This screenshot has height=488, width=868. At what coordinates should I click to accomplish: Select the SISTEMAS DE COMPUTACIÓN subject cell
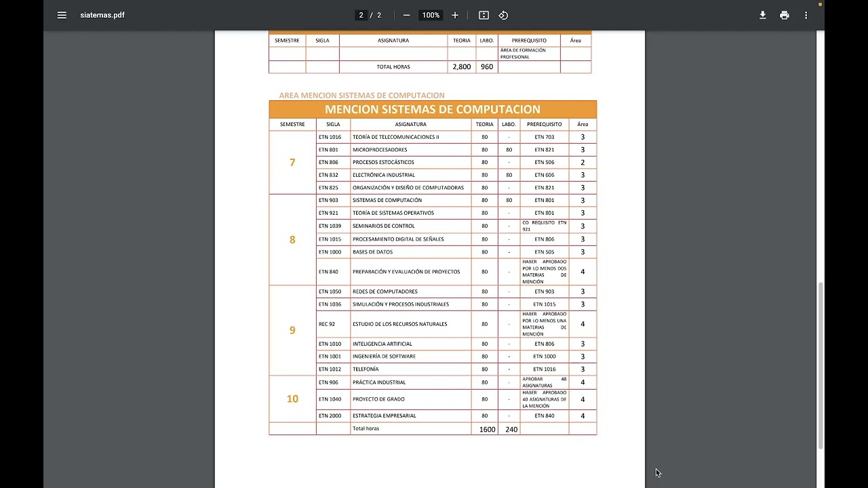pyautogui.click(x=410, y=201)
